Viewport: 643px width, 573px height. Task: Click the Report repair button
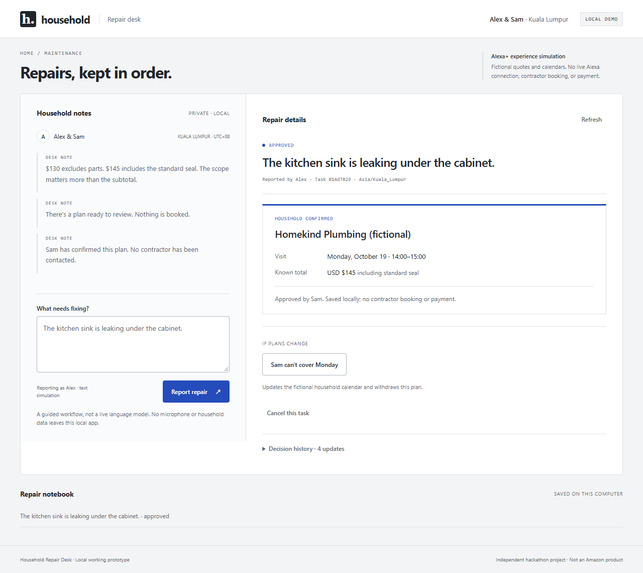(x=196, y=392)
